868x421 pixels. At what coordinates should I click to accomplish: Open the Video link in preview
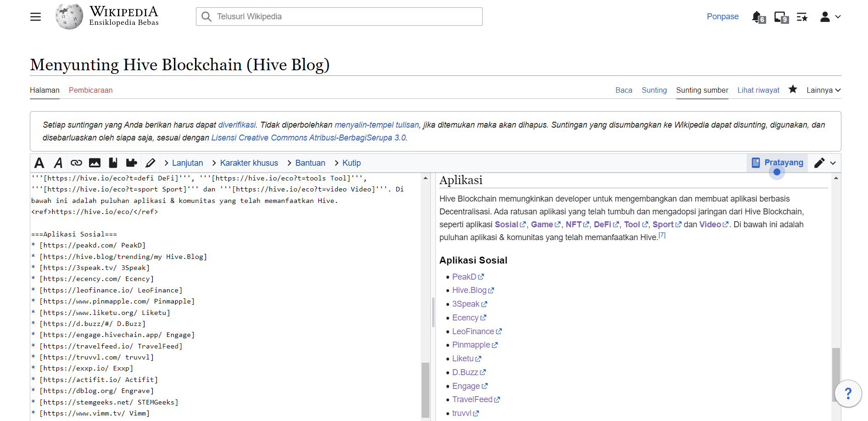pyautogui.click(x=714, y=225)
